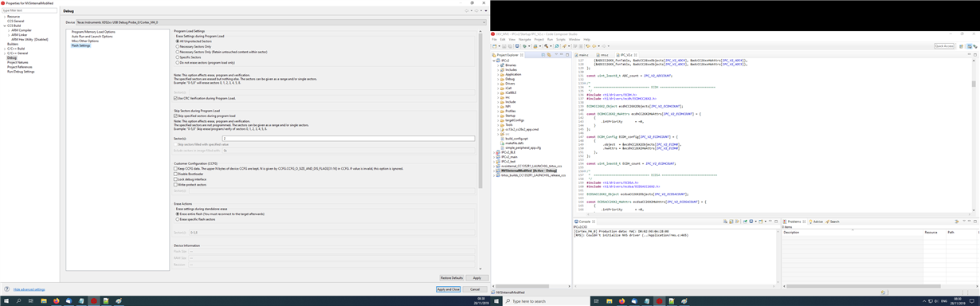Open Window menu in Code Composer Studio
This screenshot has width=980, height=306.
pyautogui.click(x=574, y=39)
